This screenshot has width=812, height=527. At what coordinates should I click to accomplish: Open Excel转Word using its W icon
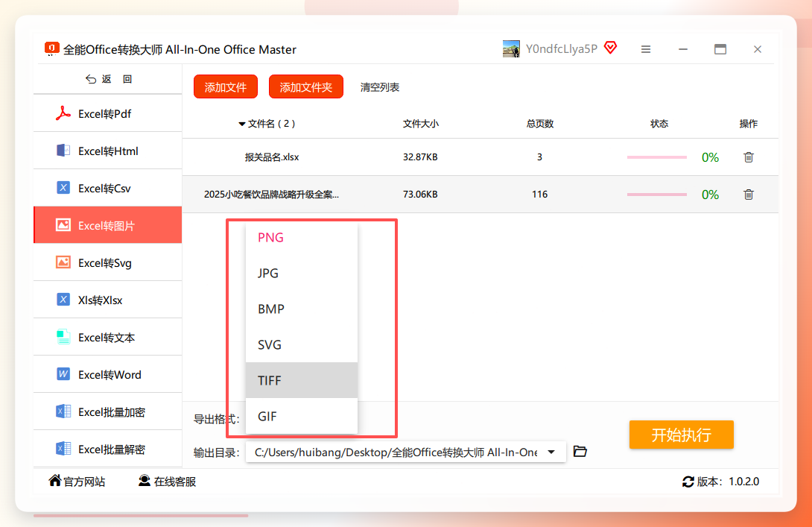pyautogui.click(x=63, y=374)
